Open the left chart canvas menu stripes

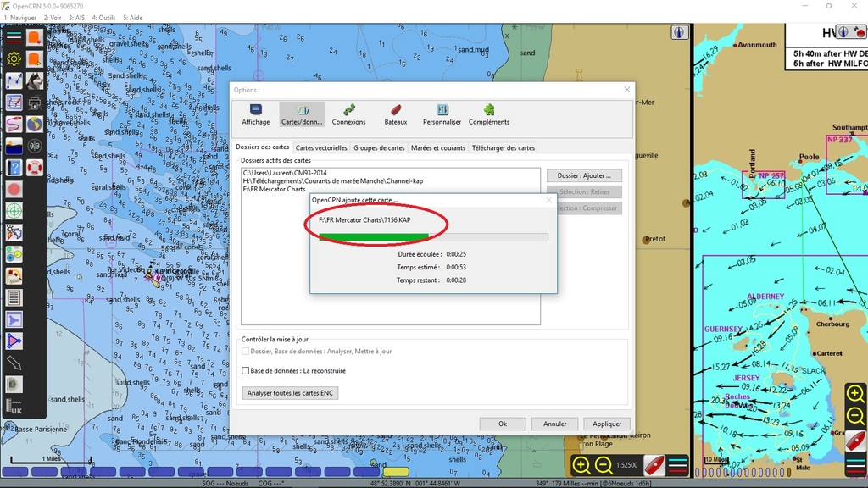(677, 465)
